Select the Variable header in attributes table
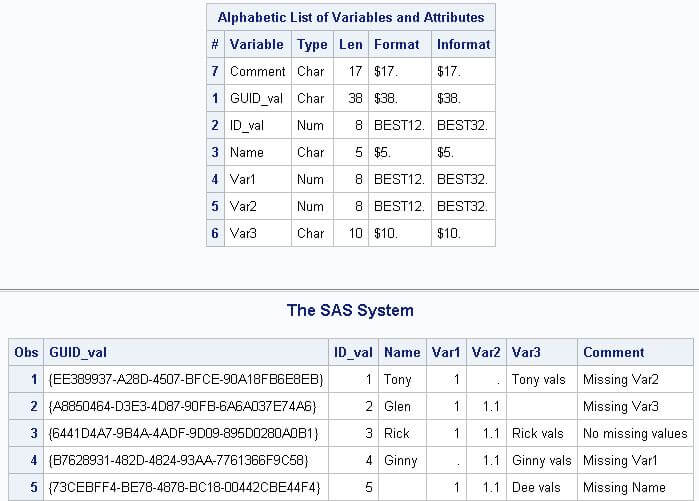Viewport: 699px width, 501px height. coord(256,44)
